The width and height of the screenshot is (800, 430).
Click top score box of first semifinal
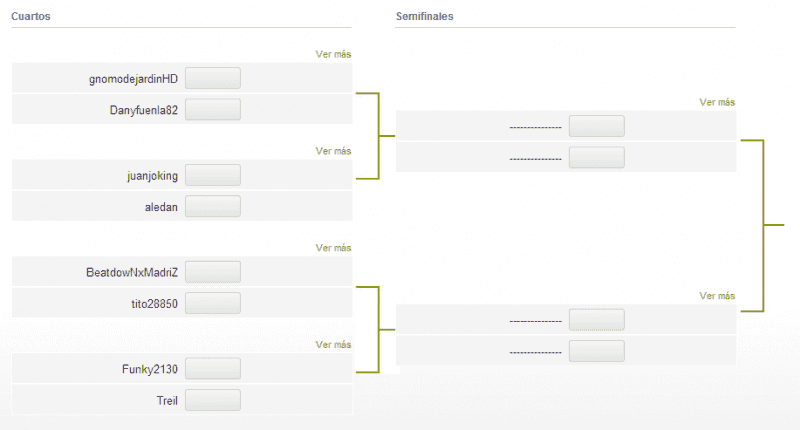coord(596,126)
